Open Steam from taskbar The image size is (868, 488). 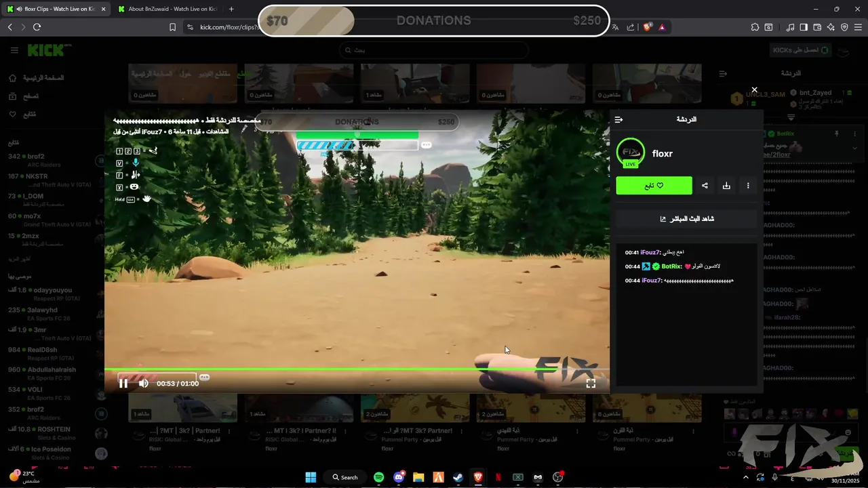point(458,477)
